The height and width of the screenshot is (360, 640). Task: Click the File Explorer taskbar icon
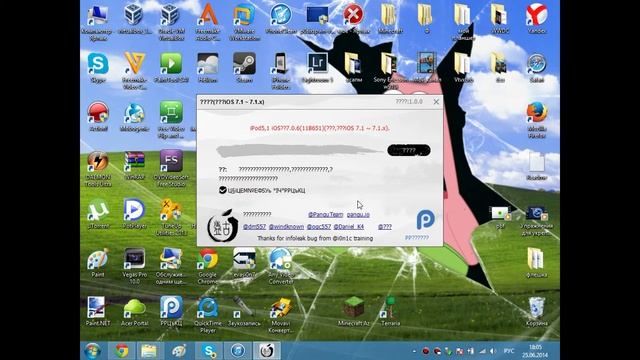point(149,351)
